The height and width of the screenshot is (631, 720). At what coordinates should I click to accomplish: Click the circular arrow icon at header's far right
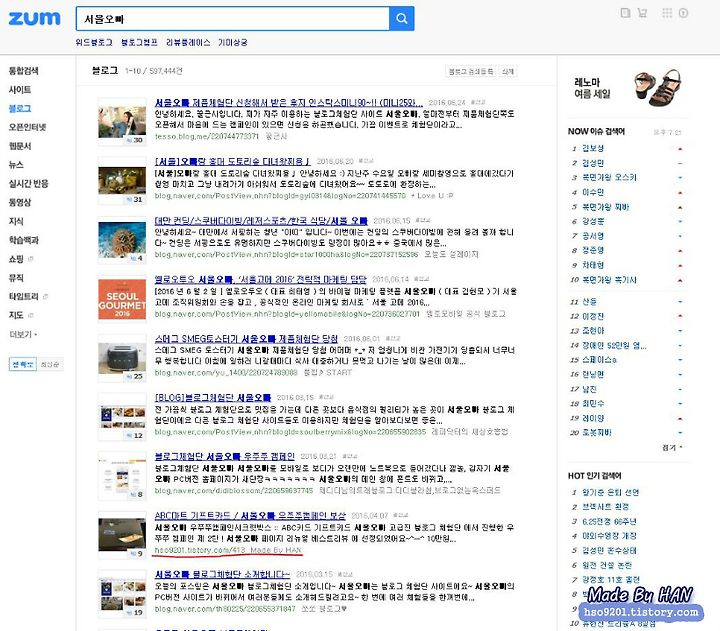point(683,13)
